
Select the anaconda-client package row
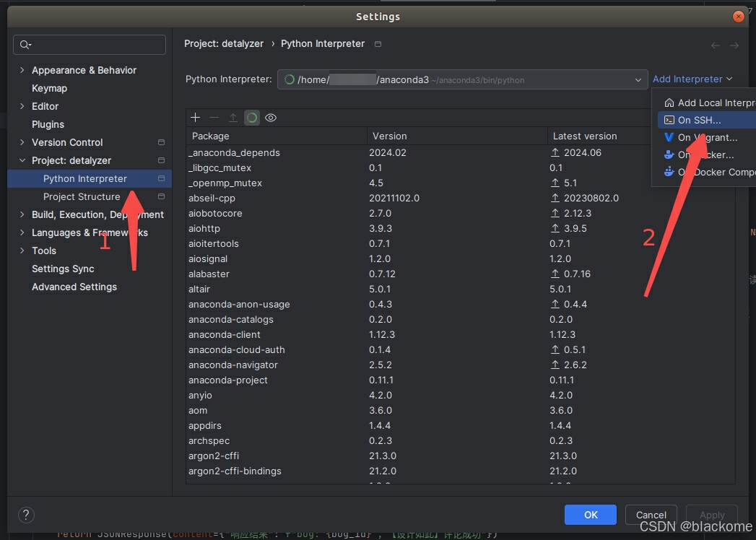(x=461, y=334)
